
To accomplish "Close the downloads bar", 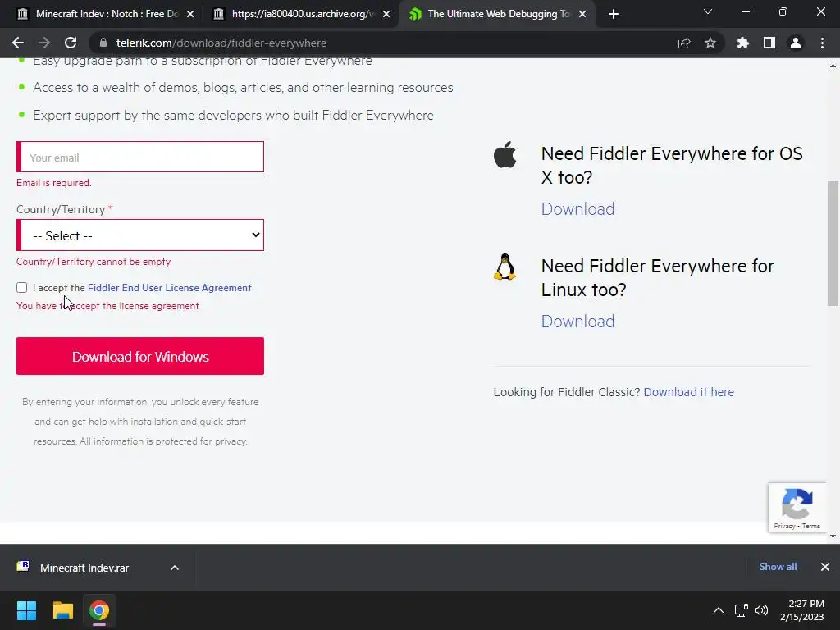I will (x=825, y=567).
